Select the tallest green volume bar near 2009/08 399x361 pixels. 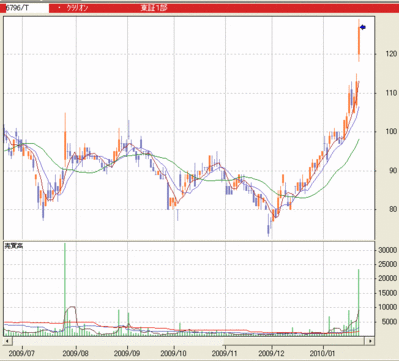click(x=65, y=289)
